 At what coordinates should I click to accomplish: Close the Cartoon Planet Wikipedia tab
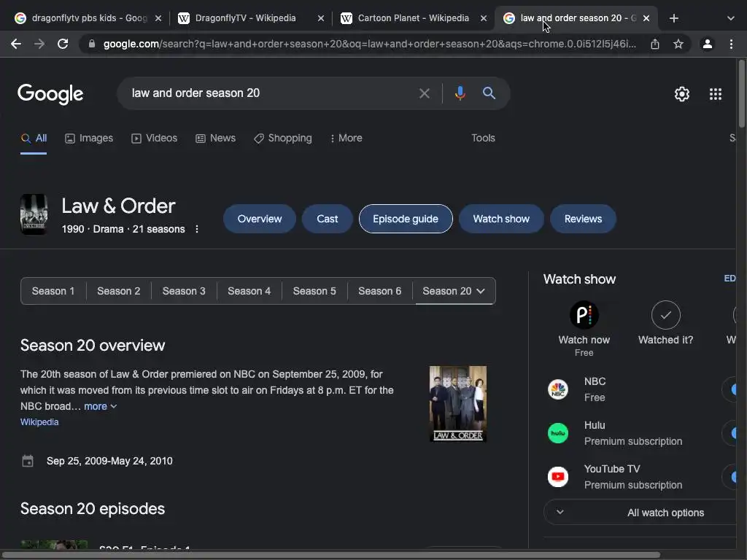[484, 18]
